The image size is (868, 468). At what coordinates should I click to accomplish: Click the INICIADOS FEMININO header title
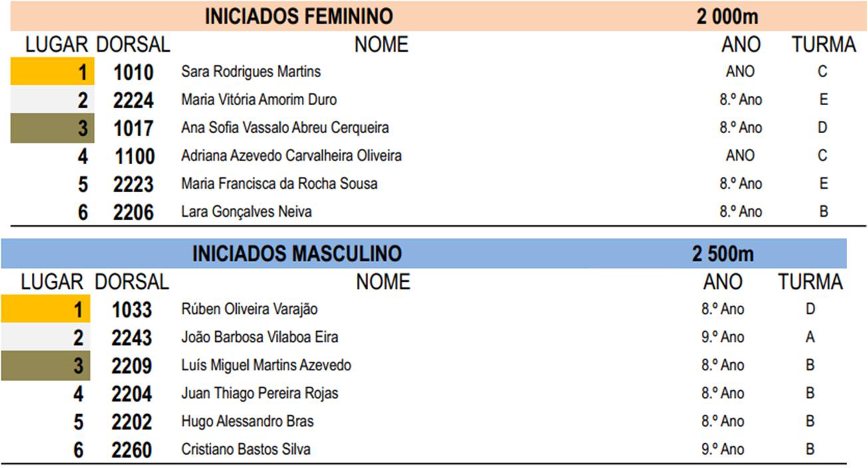[x=299, y=16]
